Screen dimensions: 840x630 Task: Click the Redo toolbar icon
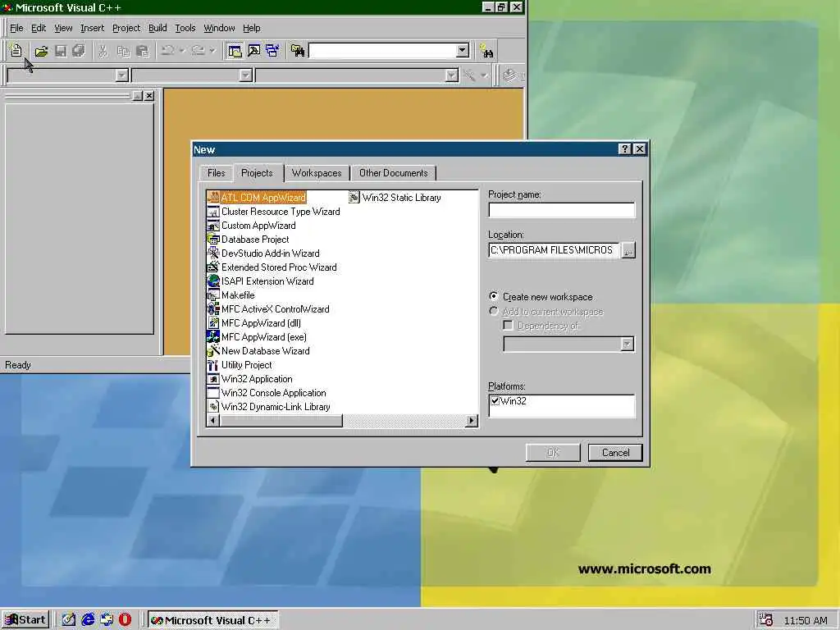[x=198, y=51]
